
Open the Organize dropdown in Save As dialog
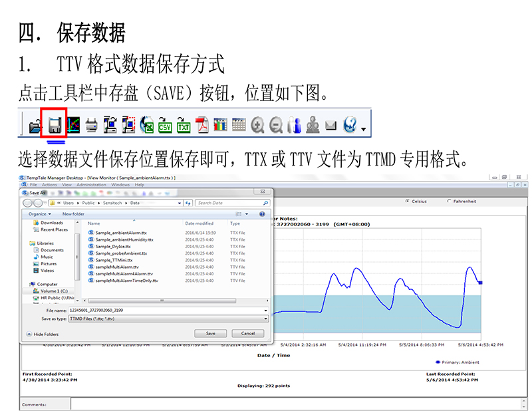click(x=39, y=213)
